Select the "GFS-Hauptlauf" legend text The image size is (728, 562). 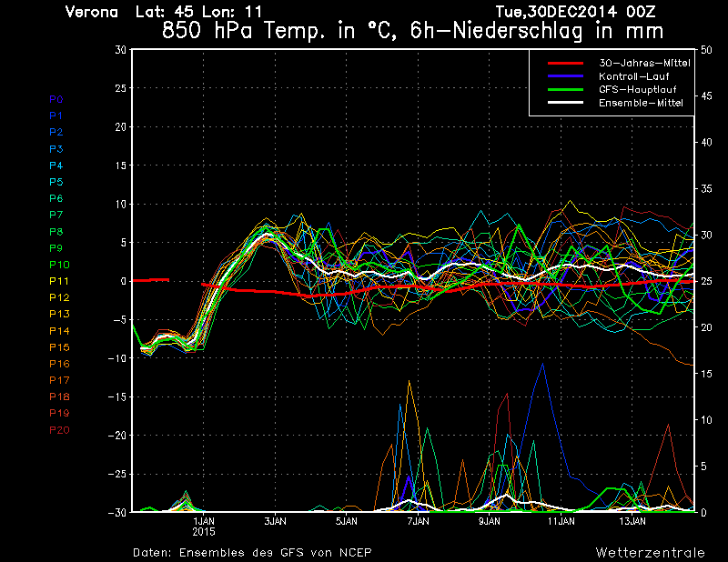(x=638, y=89)
